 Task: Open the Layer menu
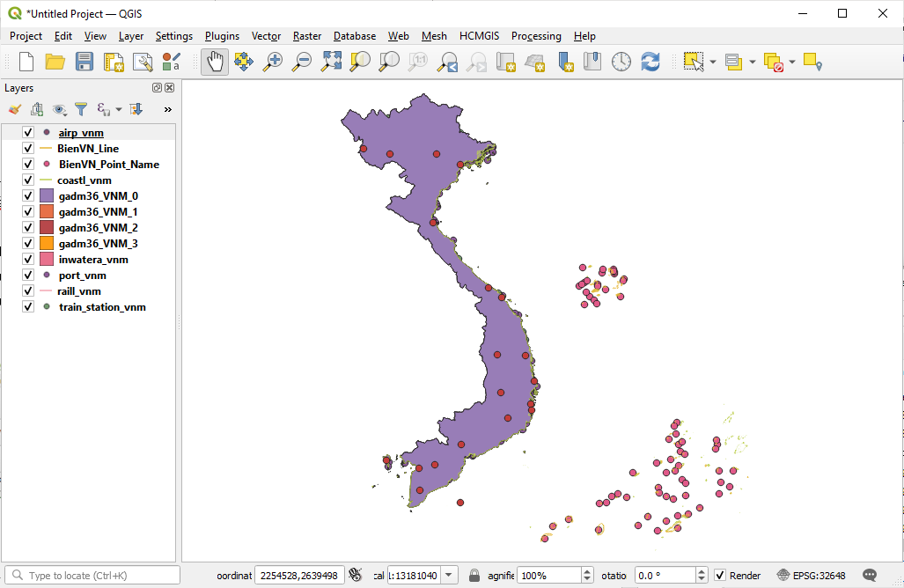[131, 36]
